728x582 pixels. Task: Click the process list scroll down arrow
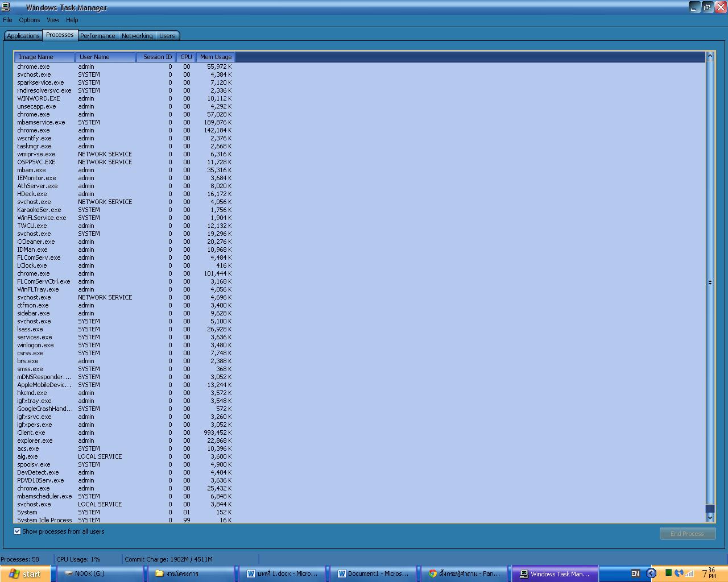click(710, 517)
